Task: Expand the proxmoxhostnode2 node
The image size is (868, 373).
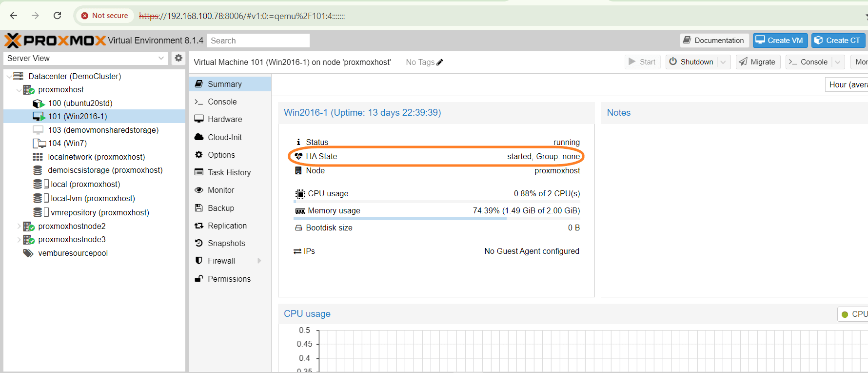Action: 19,227
